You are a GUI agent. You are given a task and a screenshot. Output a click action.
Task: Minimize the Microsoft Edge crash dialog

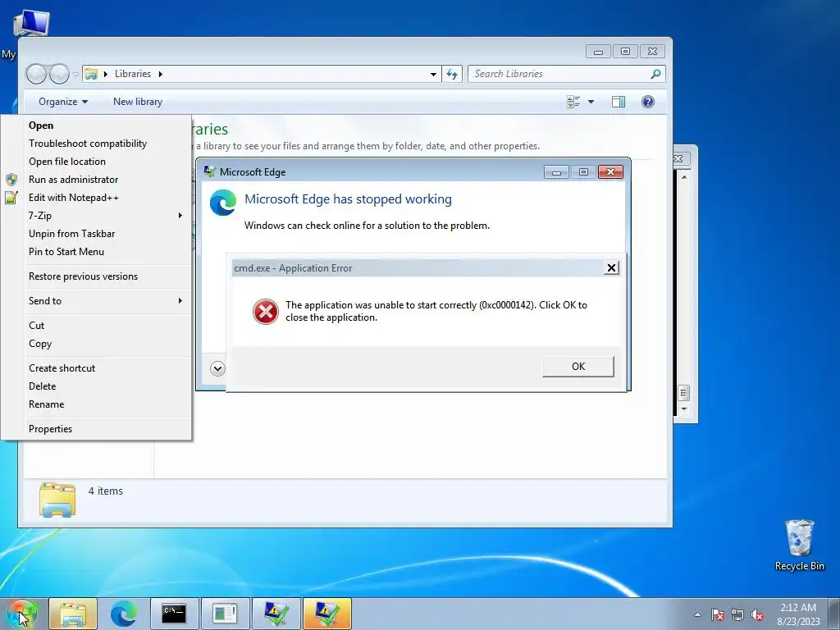pos(556,172)
